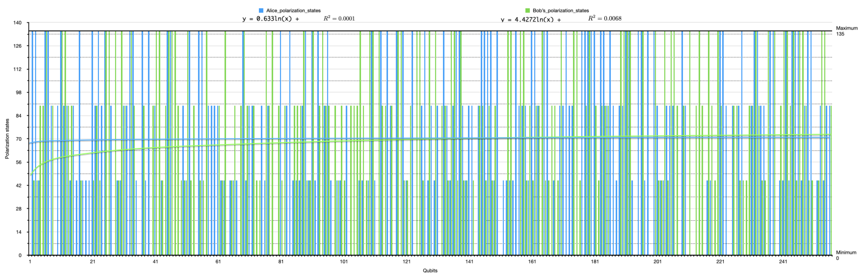Screen dimensions: 868x280
Task: Select the Qubits x-axis title
Action: pyautogui.click(x=430, y=271)
